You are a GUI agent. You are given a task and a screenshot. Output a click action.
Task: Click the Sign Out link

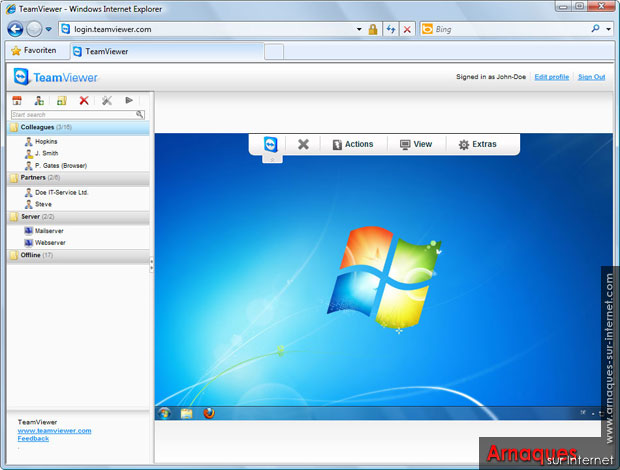click(592, 77)
